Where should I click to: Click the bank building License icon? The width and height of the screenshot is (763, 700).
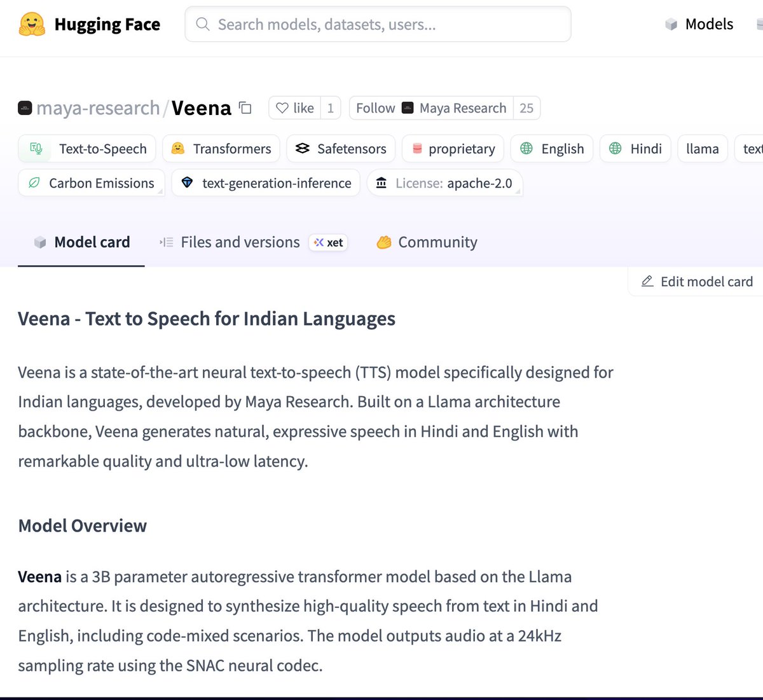point(381,183)
